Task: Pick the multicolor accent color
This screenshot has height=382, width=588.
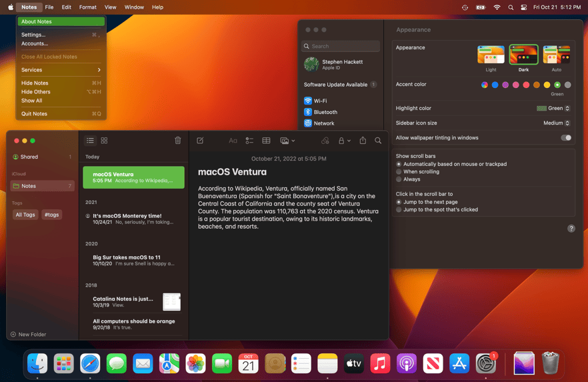Action: click(x=485, y=85)
